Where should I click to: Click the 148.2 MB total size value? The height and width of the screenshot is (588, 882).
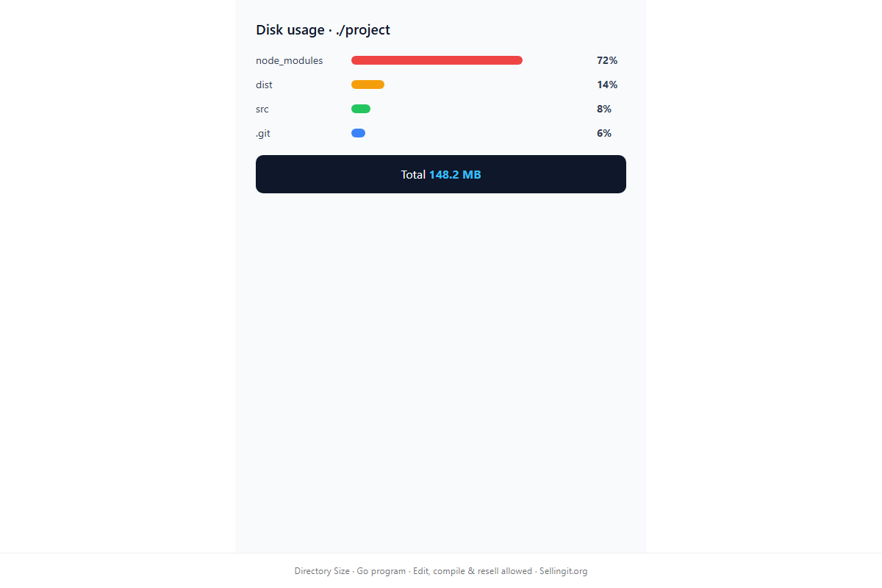[455, 175]
